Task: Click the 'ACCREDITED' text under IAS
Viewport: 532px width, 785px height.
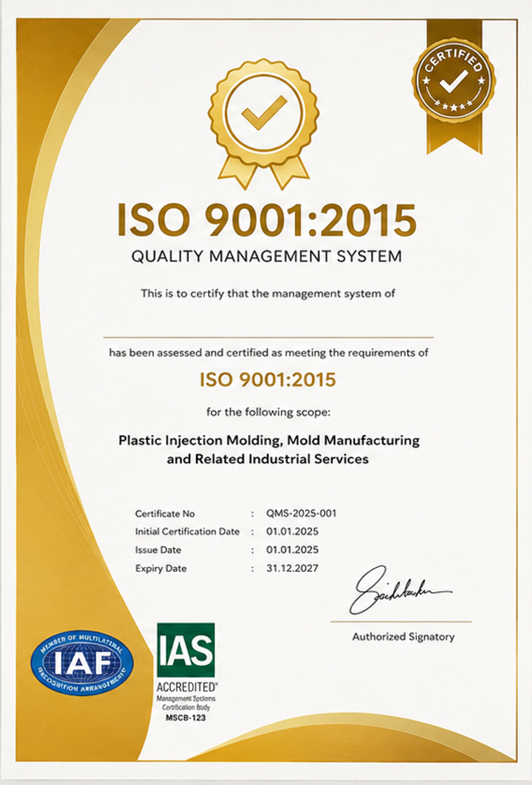Action: pyautogui.click(x=186, y=687)
